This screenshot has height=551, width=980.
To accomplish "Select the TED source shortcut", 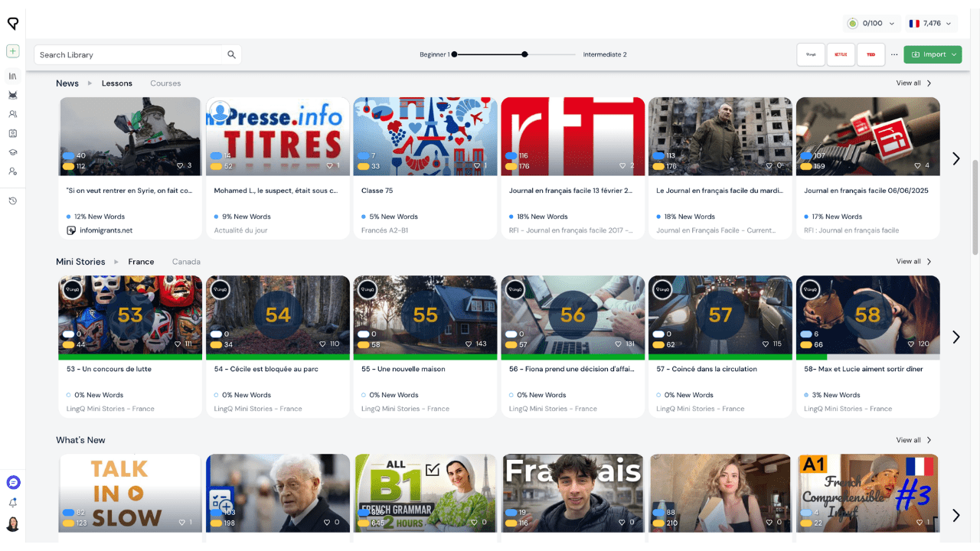I will (871, 54).
